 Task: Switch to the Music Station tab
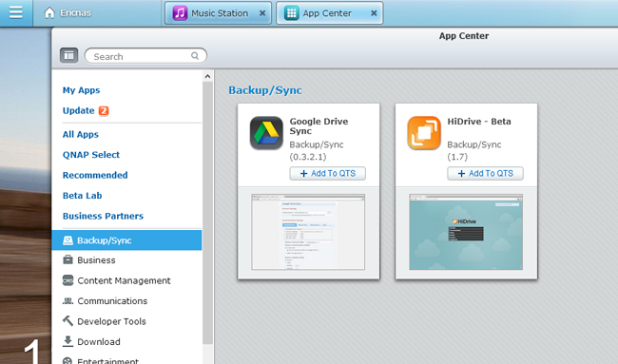click(219, 13)
